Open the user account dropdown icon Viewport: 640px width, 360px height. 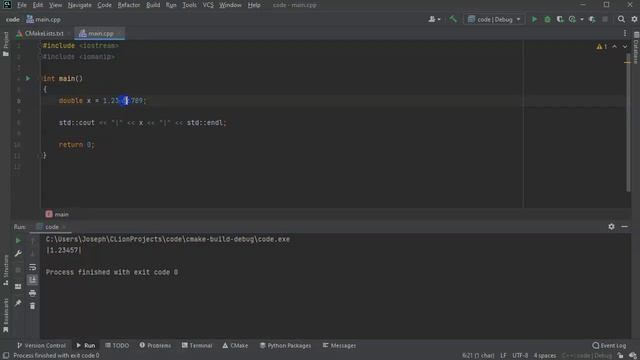tap(434, 19)
